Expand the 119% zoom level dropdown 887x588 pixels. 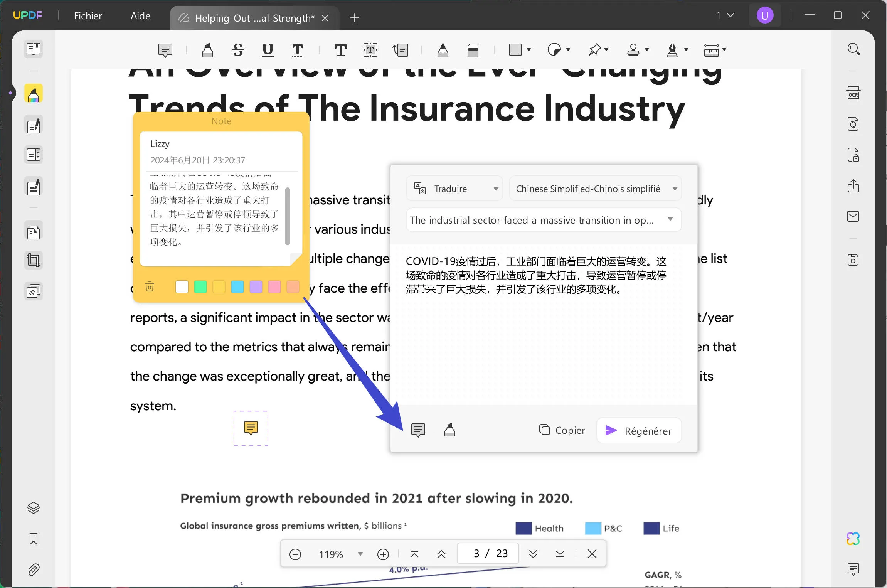pos(360,554)
